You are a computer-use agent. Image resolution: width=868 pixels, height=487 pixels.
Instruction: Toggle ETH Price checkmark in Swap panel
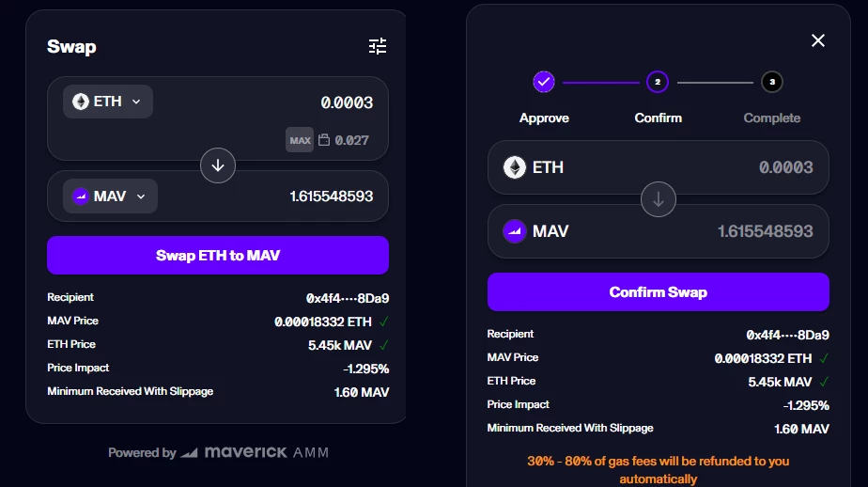(x=383, y=345)
